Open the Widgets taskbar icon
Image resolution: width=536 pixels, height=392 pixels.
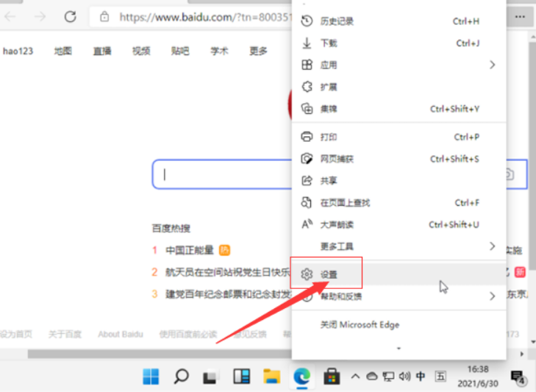241,377
